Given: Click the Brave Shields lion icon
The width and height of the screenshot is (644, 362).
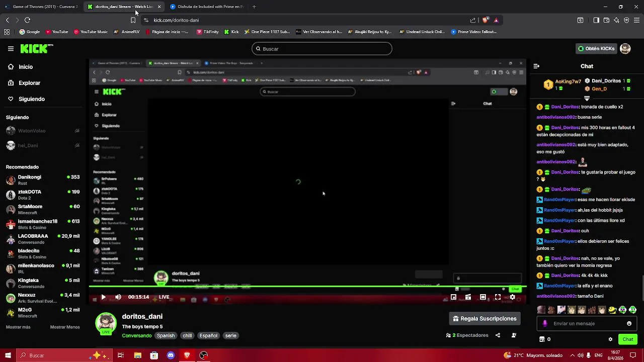Looking at the screenshot, I should click(x=485, y=20).
